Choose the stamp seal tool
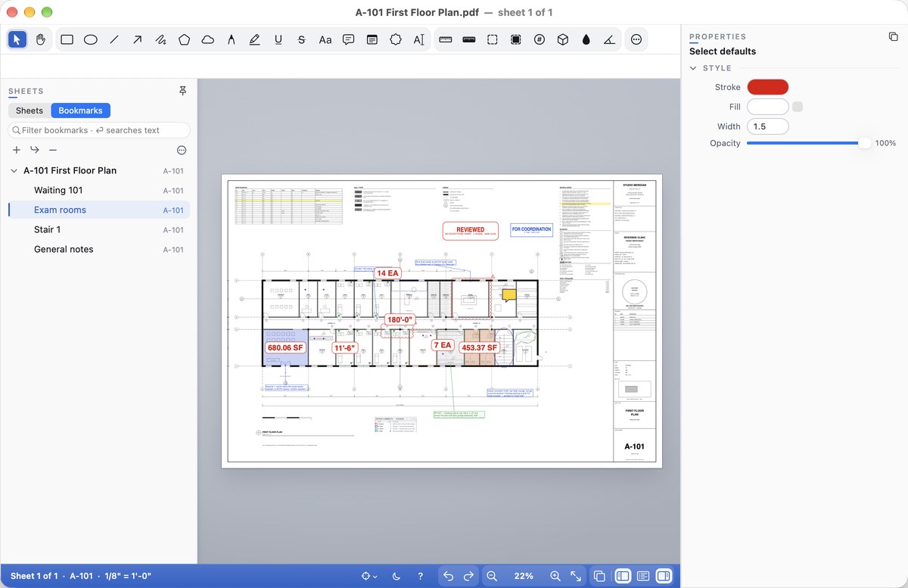The height and width of the screenshot is (588, 908). pos(396,39)
